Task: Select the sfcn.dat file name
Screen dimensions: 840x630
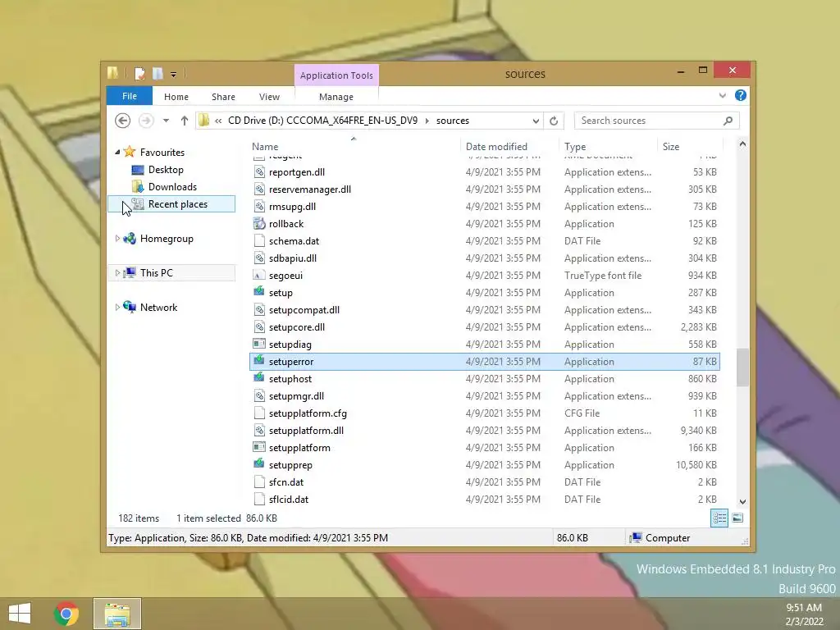Action: click(286, 482)
